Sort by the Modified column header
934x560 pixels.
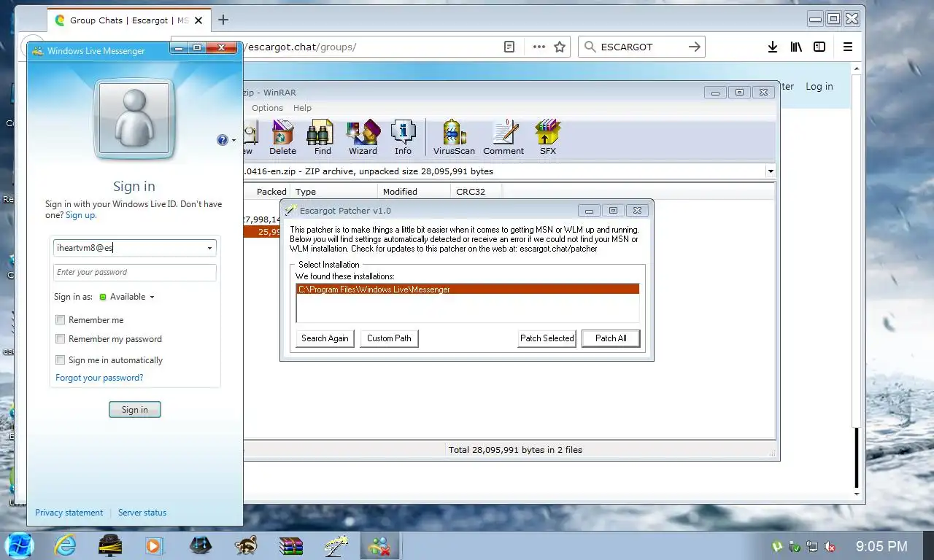pos(414,192)
